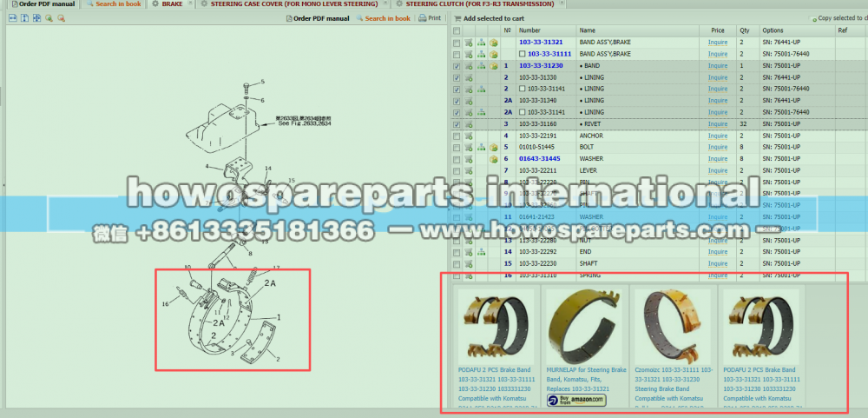The height and width of the screenshot is (418, 868).
Task: Add SHAFT 103-33-22230 to cart
Action: [x=469, y=264]
